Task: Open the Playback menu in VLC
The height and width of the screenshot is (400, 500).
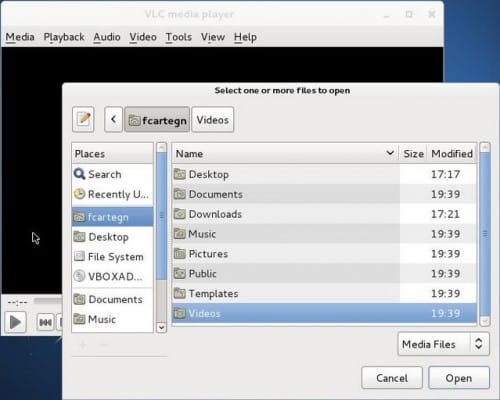Action: 64,37
